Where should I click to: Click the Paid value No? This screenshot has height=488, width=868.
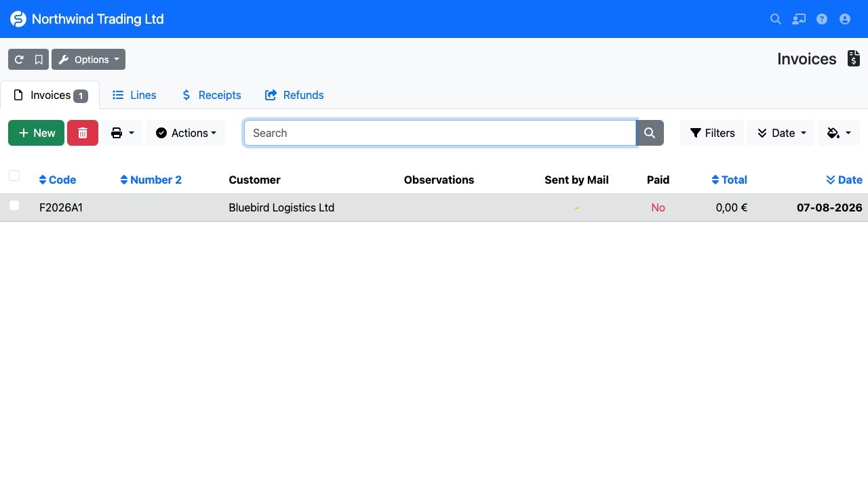(x=658, y=207)
